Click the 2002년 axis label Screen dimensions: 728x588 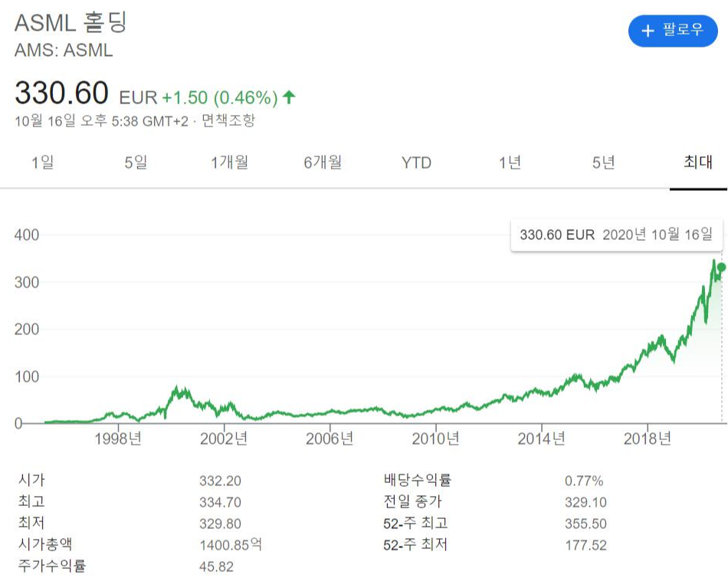click(x=224, y=438)
